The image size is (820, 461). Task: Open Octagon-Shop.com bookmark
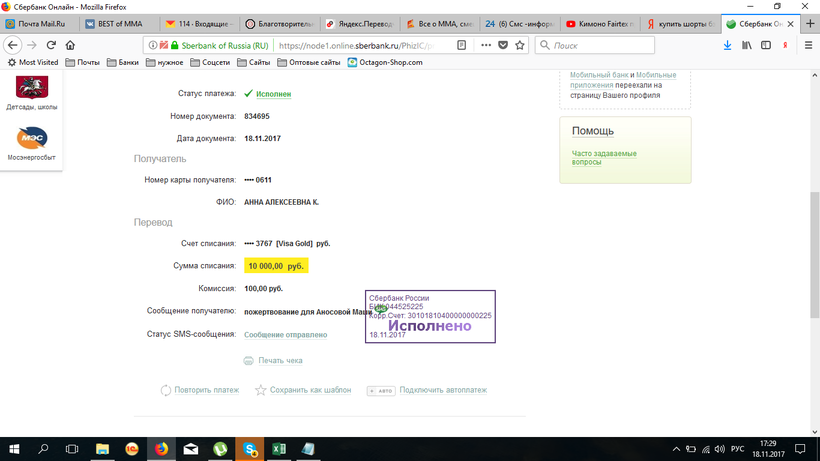tap(385, 62)
